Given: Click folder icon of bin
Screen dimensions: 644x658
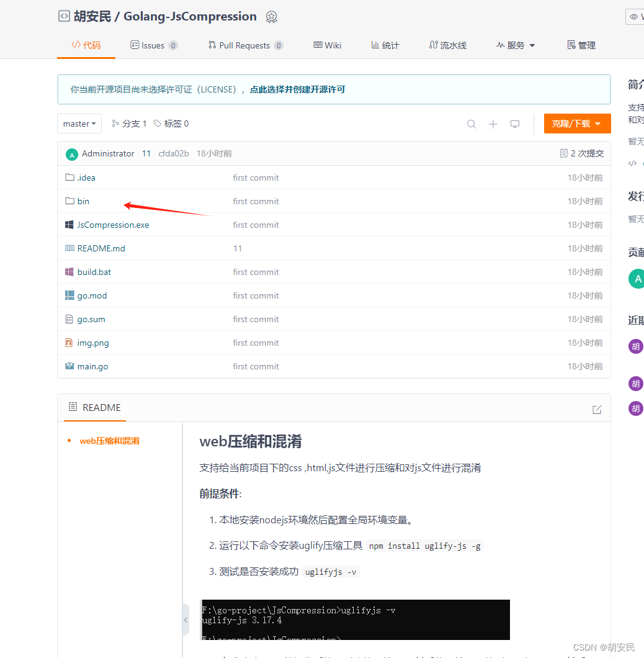Looking at the screenshot, I should [69, 201].
